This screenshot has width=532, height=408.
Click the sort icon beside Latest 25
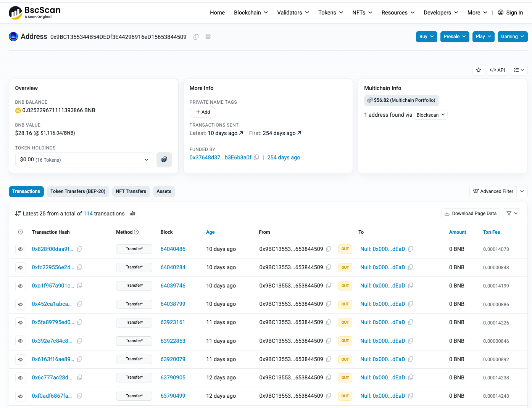click(x=18, y=214)
